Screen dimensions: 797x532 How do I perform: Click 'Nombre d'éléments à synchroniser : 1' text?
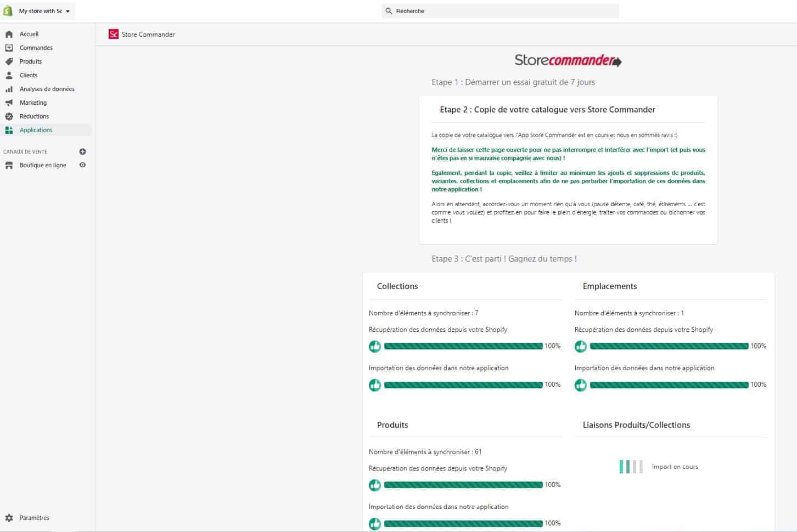[629, 313]
